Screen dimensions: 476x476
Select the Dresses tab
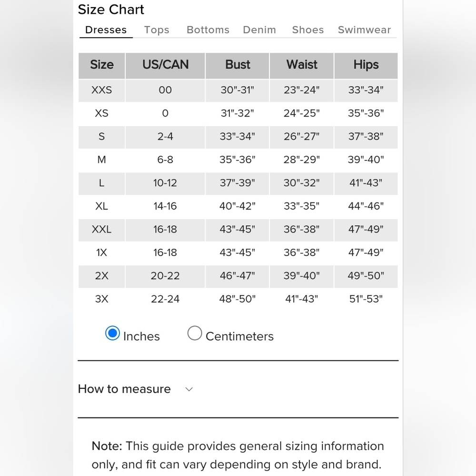pyautogui.click(x=106, y=30)
